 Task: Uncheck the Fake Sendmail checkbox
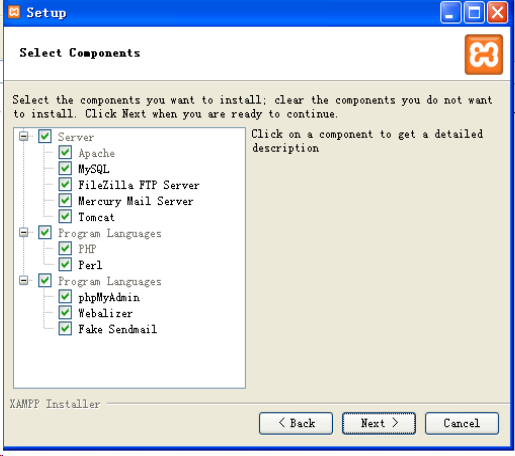tap(65, 329)
